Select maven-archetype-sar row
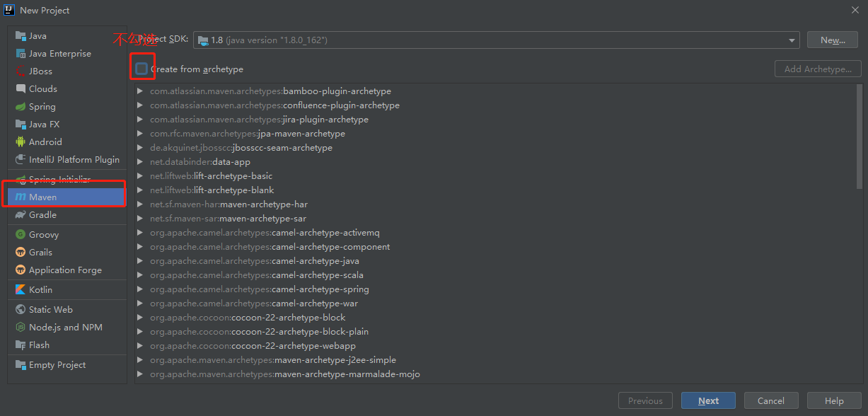 (495, 219)
